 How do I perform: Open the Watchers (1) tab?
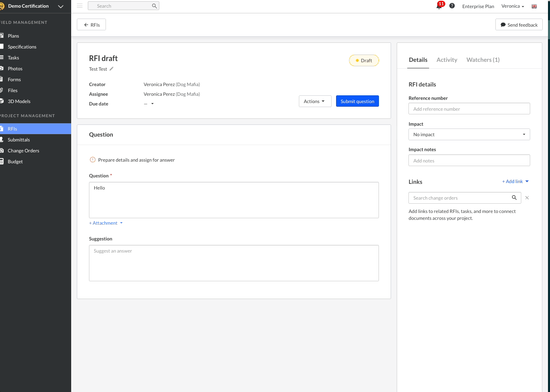click(x=482, y=59)
